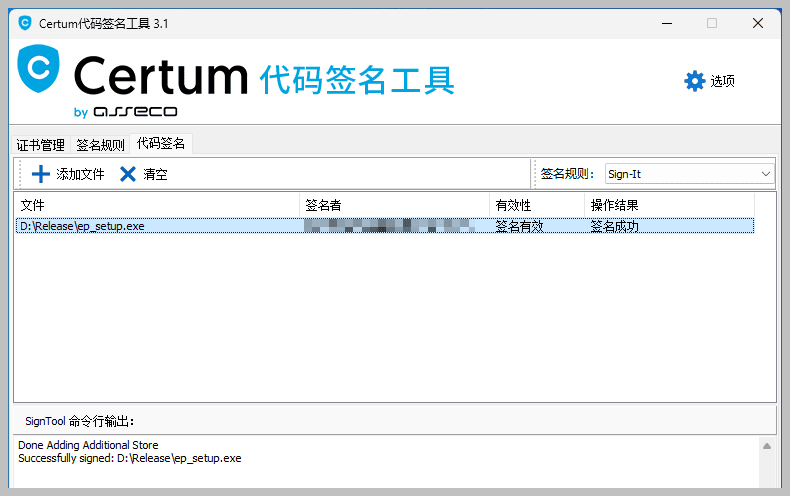The image size is (790, 496).
Task: Click the 签名有效 validity cell
Action: (519, 226)
